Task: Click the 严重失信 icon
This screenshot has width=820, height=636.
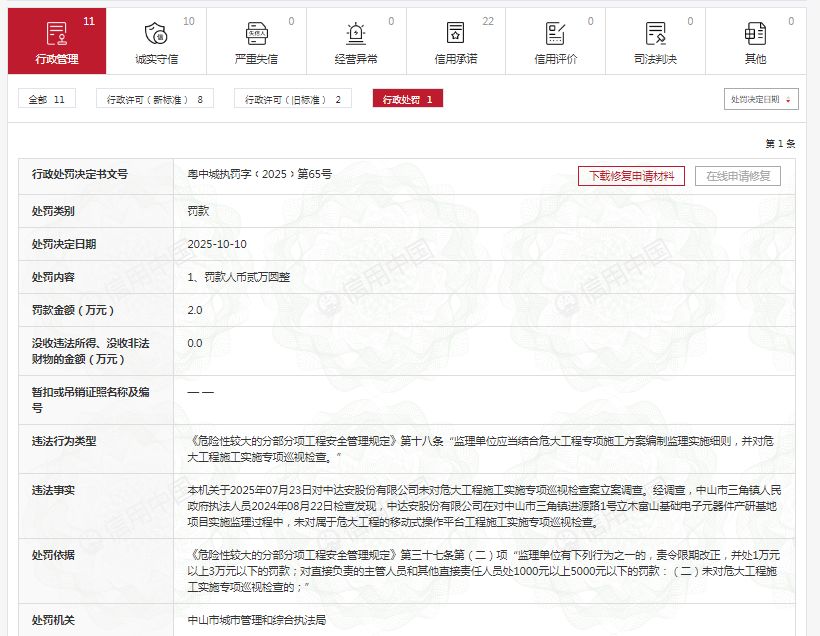Action: click(x=256, y=33)
